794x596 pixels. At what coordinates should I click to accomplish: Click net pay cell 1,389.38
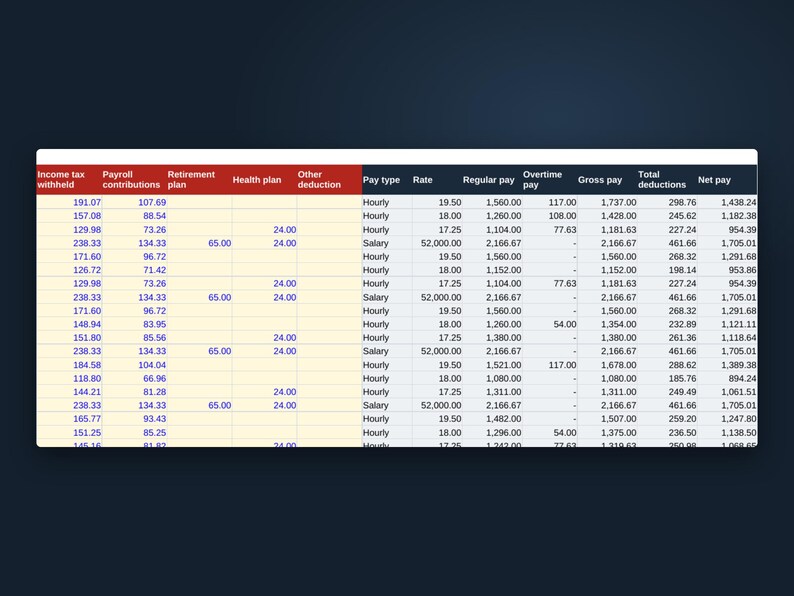pyautogui.click(x=727, y=365)
